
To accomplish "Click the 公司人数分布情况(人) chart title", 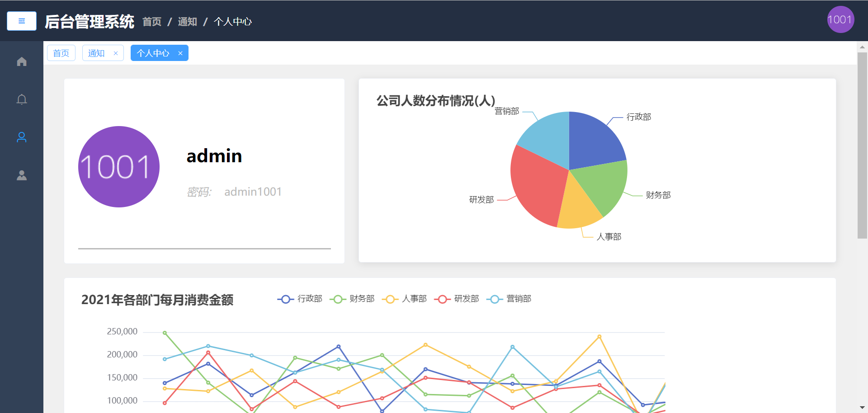I will [x=436, y=100].
